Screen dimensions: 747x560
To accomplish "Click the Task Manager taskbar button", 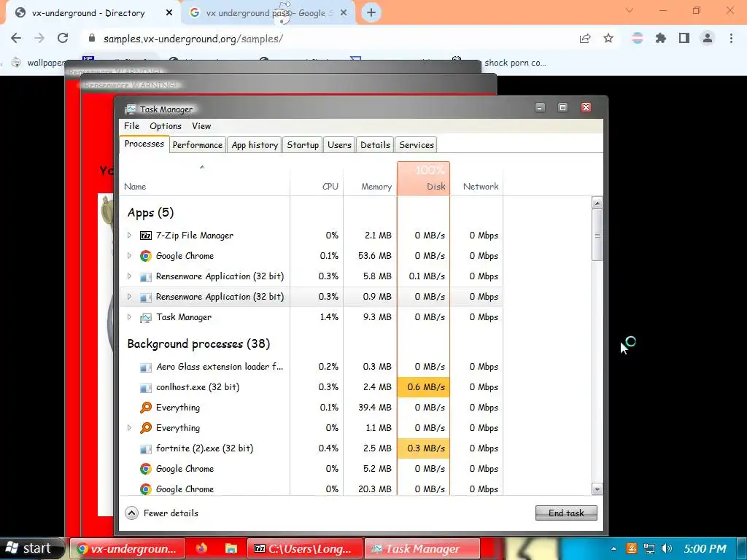I will pos(422,548).
